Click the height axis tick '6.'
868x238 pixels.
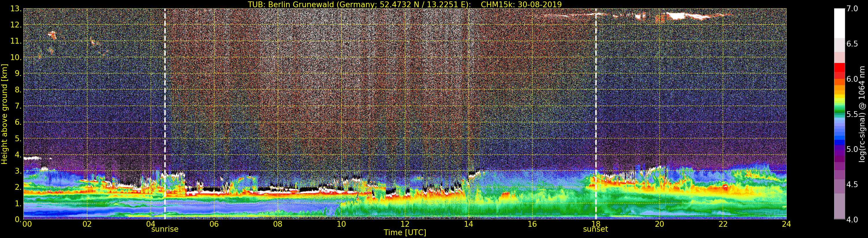[x=18, y=122]
